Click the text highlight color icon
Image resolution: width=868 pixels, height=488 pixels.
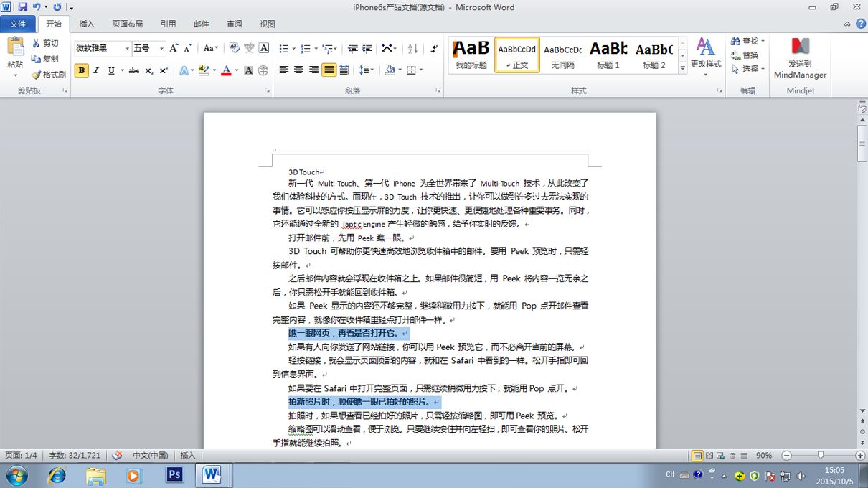(204, 70)
